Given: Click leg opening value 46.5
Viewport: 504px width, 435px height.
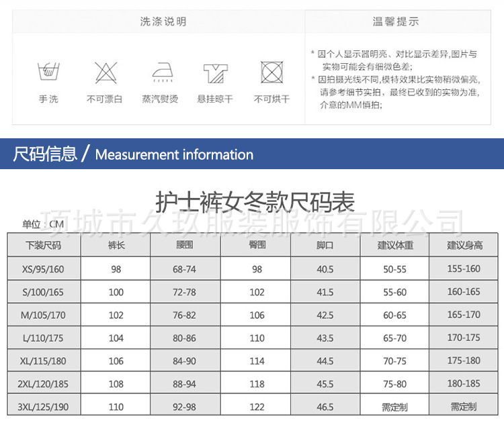Looking at the screenshot, I should tap(325, 407).
